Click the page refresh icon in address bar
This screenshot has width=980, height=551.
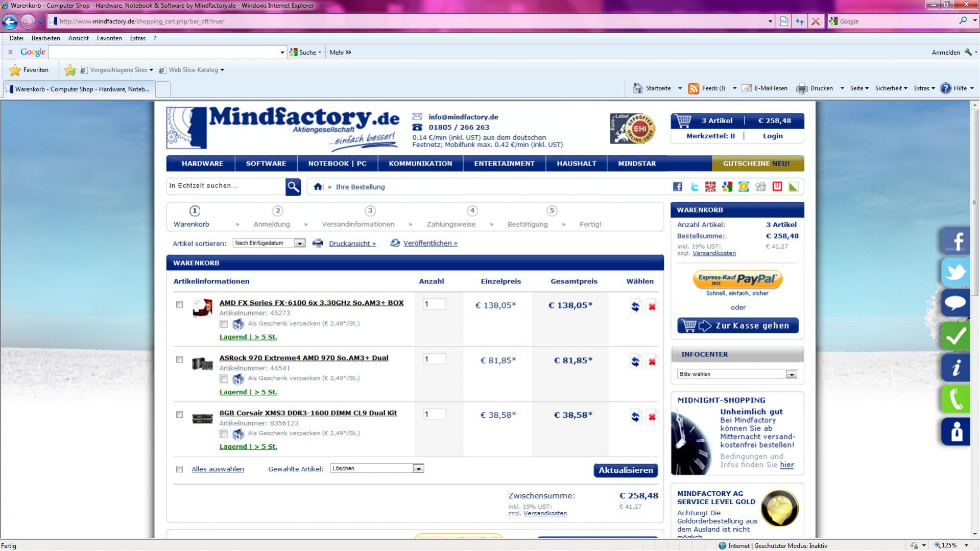pyautogui.click(x=799, y=21)
